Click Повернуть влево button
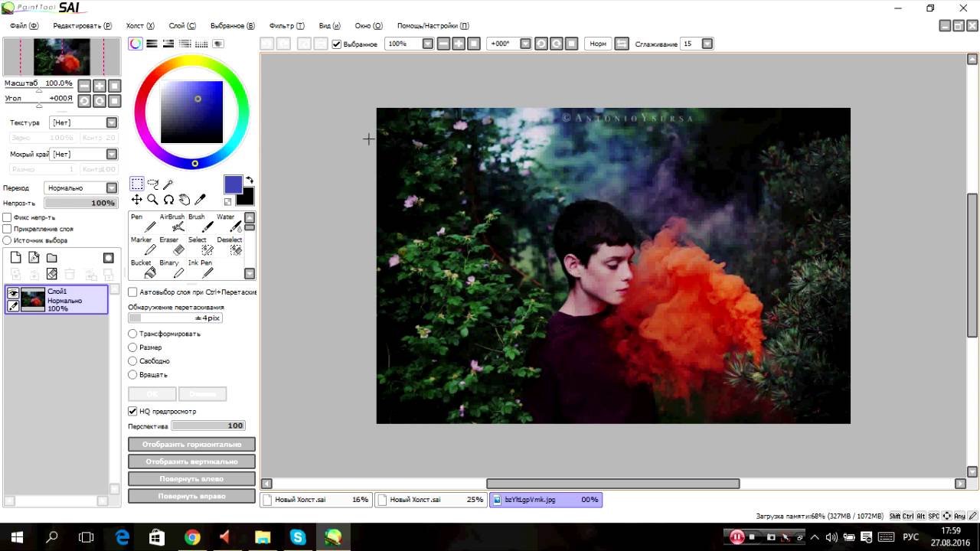The height and width of the screenshot is (551, 980). (x=191, y=479)
